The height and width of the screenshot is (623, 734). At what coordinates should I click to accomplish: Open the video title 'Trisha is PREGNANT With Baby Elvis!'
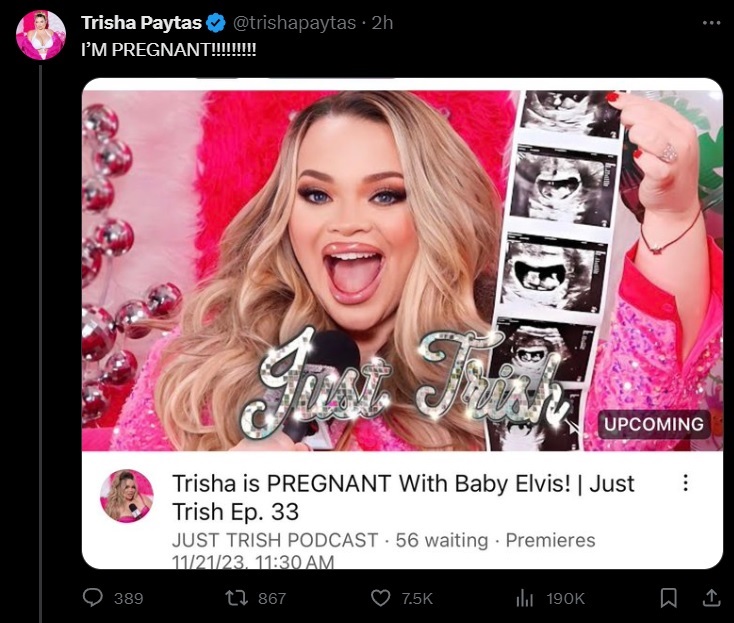pyautogui.click(x=403, y=497)
